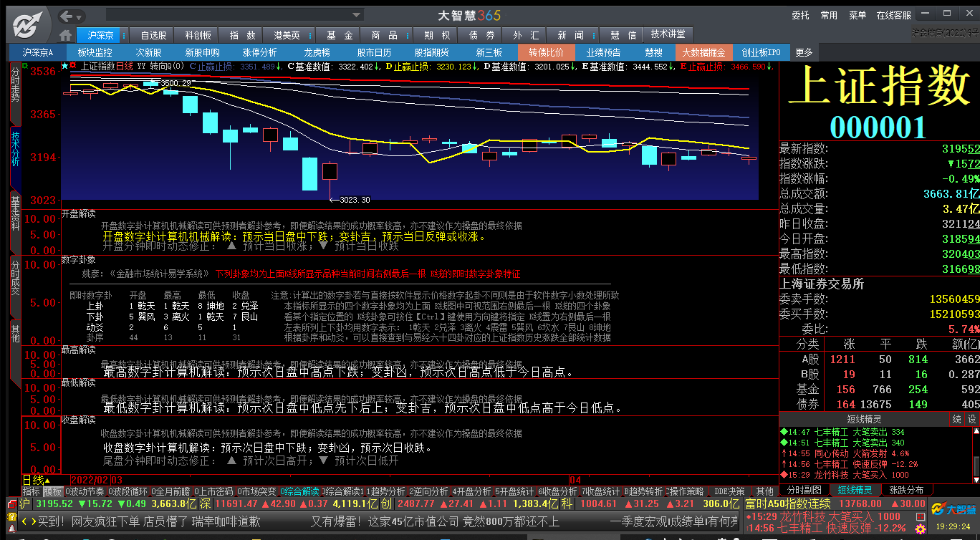
Task: Contact 在线客服 support
Action: pyautogui.click(x=894, y=15)
